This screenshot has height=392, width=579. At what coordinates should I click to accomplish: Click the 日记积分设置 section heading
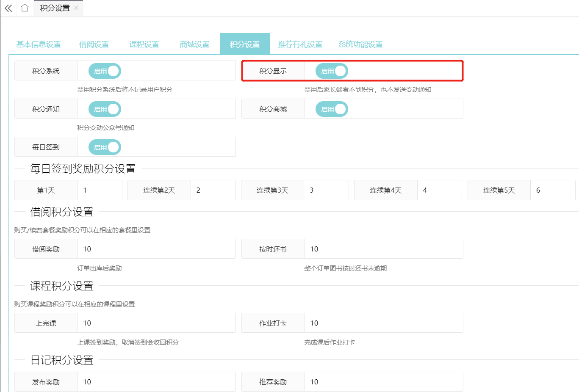62,360
